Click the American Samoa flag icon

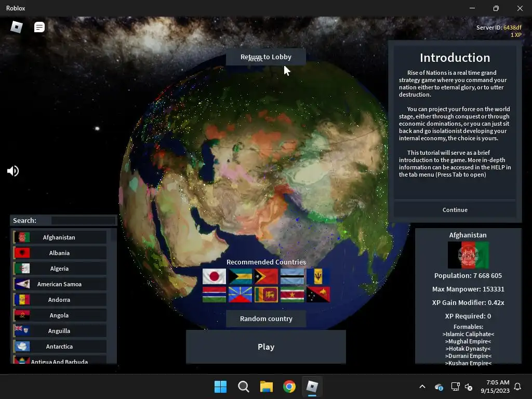coord(22,284)
